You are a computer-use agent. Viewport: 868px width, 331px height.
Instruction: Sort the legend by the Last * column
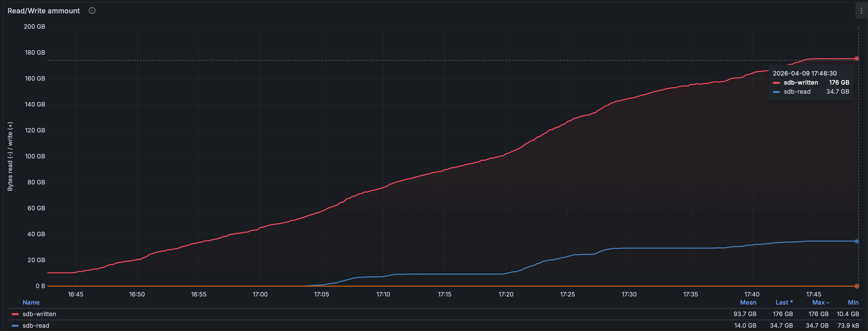(x=784, y=302)
